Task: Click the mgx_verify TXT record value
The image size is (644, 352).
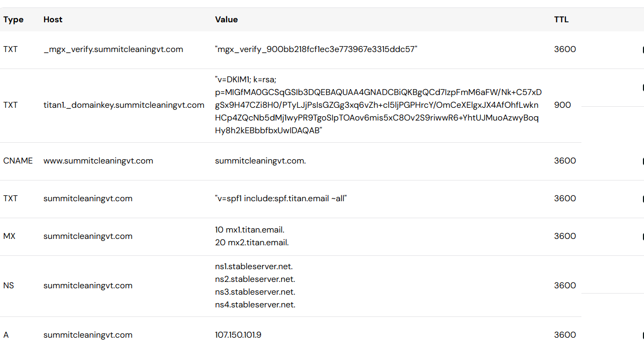Action: tap(316, 49)
